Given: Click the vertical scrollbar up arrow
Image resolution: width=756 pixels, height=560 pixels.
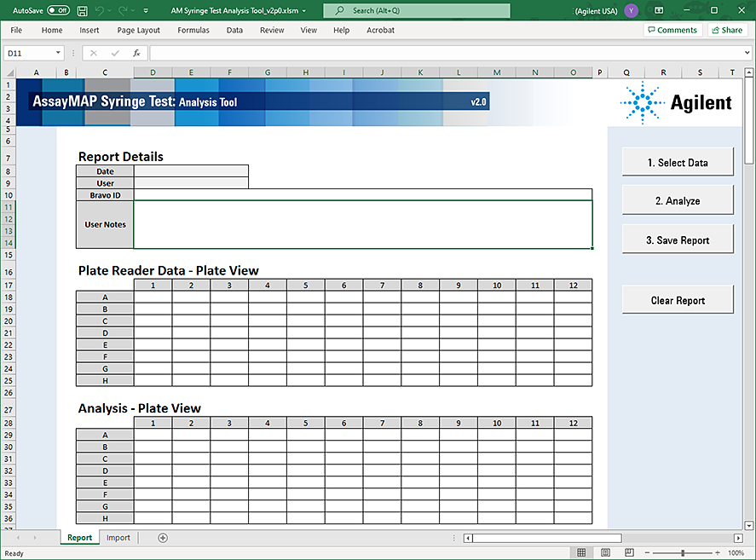Looking at the screenshot, I should click(749, 72).
